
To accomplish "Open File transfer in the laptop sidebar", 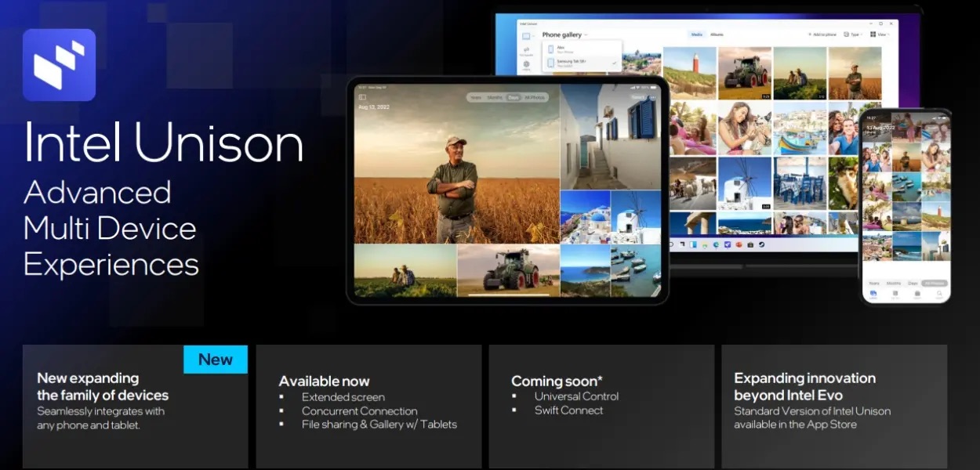I will [526, 53].
